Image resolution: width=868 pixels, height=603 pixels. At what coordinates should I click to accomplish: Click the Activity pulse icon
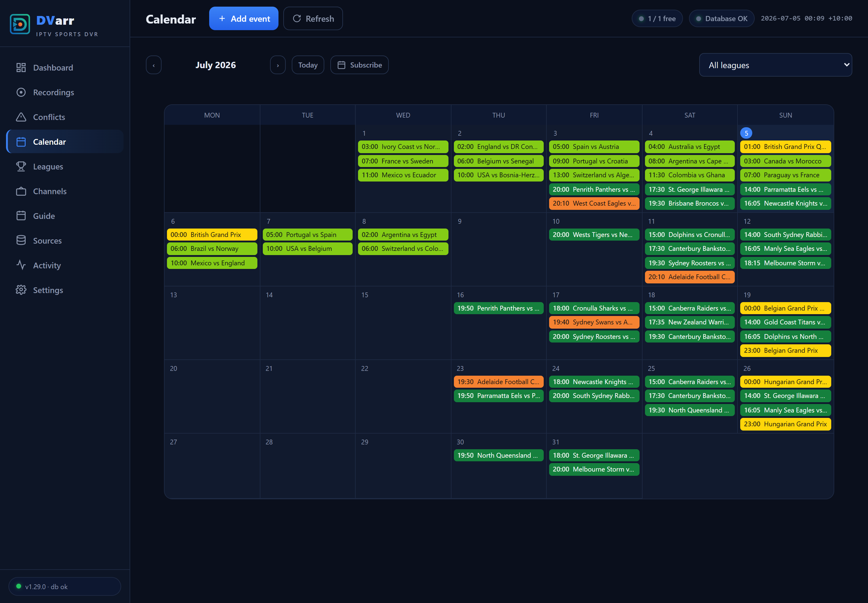[x=21, y=265]
